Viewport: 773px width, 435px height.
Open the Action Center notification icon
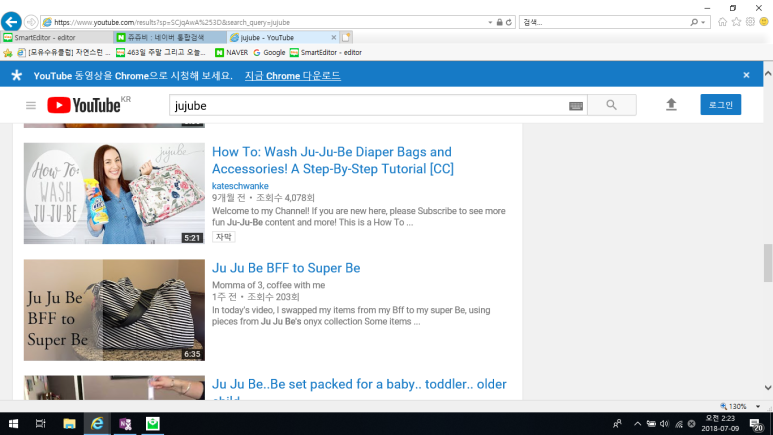(756, 424)
